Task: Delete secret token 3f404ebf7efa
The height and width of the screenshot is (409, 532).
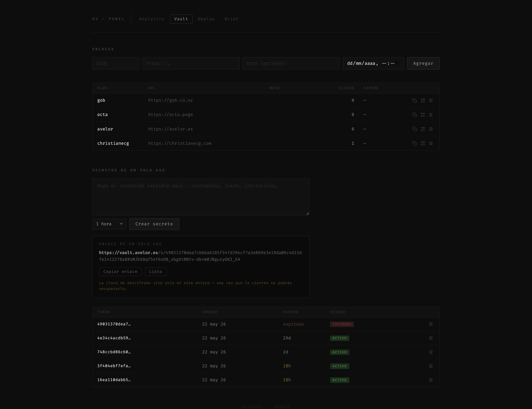Action: pos(431,366)
